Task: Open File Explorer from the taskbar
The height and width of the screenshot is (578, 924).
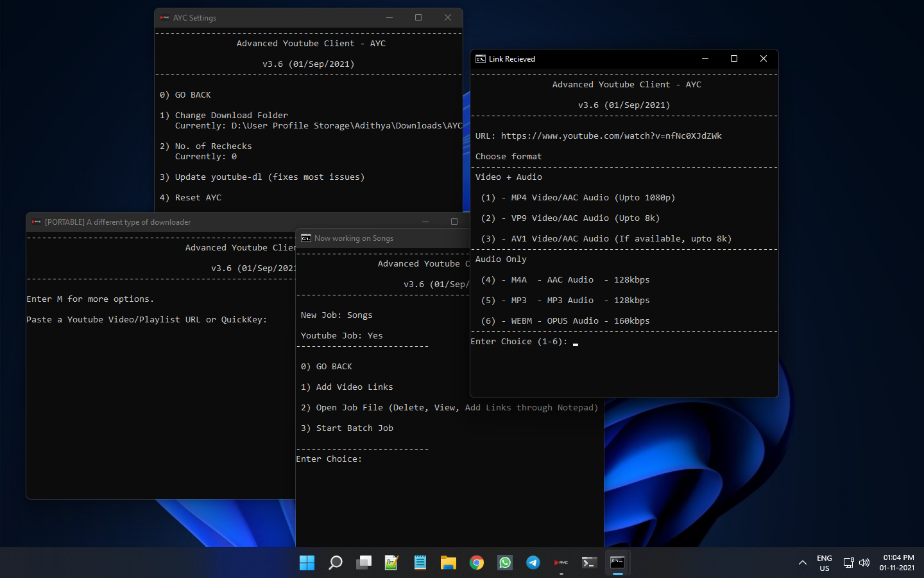Action: [448, 563]
